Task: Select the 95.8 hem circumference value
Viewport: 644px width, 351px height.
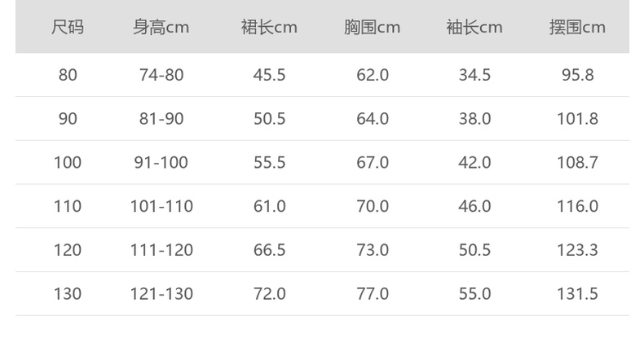Action: tap(577, 75)
